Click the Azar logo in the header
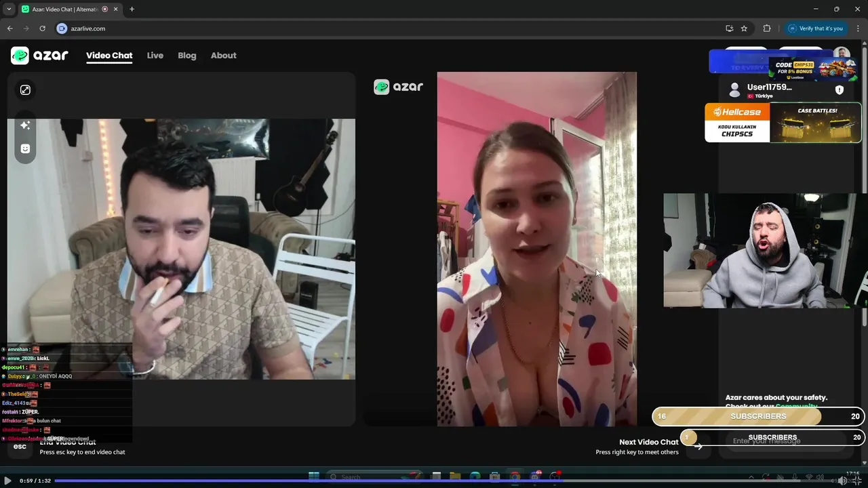The image size is (868, 488). 39,56
